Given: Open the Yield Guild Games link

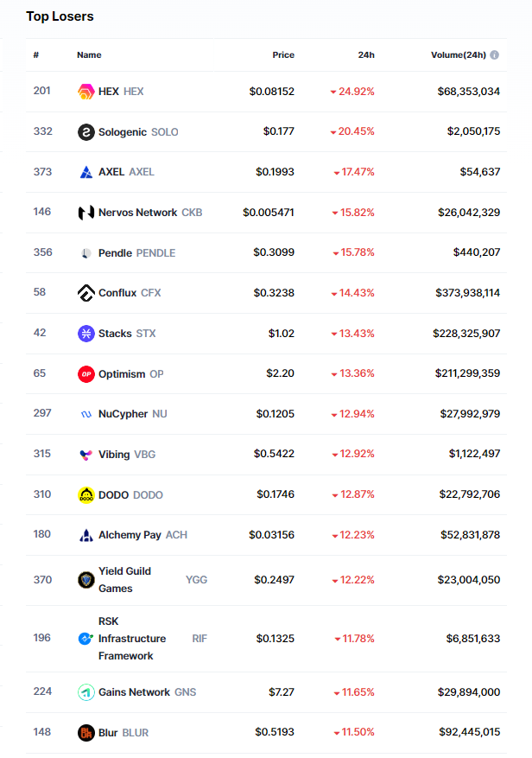Looking at the screenshot, I should [124, 579].
